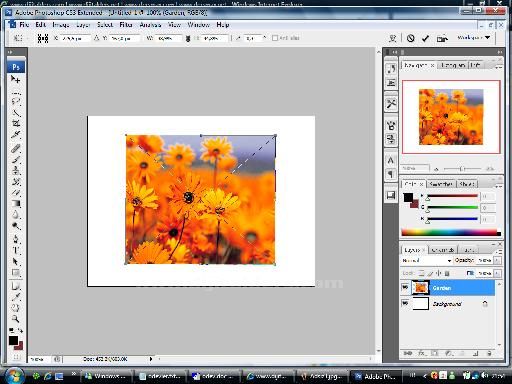
Task: Open Adobe Photoshop taskbar button
Action: 377,377
